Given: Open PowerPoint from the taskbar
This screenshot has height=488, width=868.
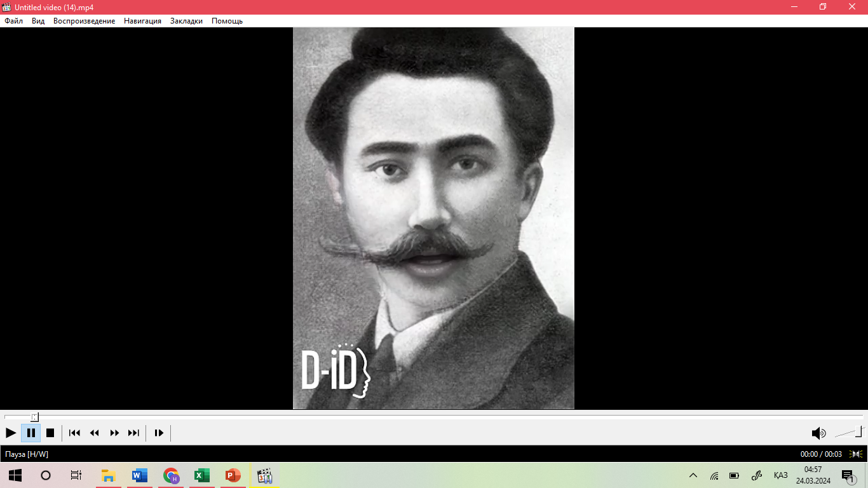Looking at the screenshot, I should [x=233, y=475].
